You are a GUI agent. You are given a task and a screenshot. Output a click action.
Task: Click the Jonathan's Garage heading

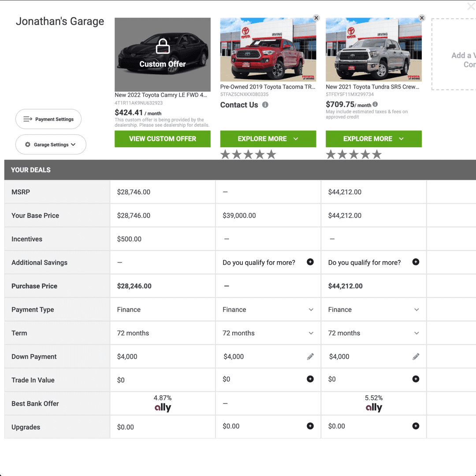pyautogui.click(x=60, y=21)
